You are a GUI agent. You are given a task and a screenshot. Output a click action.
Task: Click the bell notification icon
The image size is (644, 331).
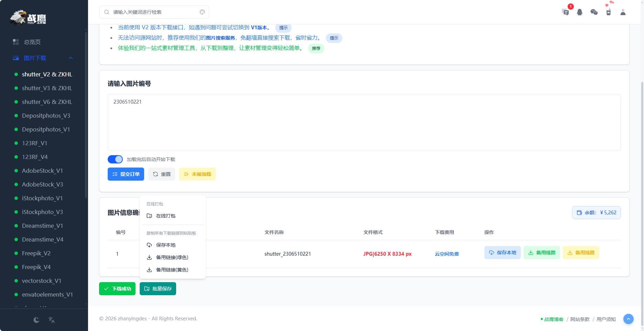click(x=580, y=12)
